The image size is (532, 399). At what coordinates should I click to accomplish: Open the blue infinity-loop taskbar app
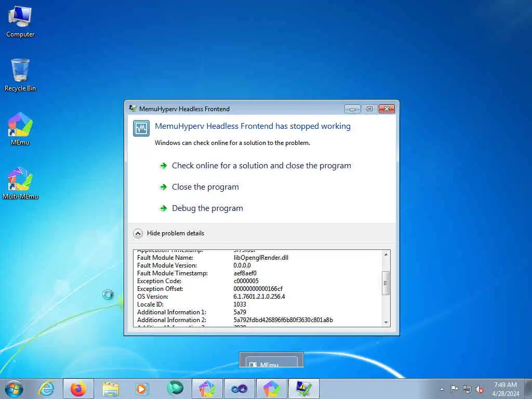pos(239,389)
